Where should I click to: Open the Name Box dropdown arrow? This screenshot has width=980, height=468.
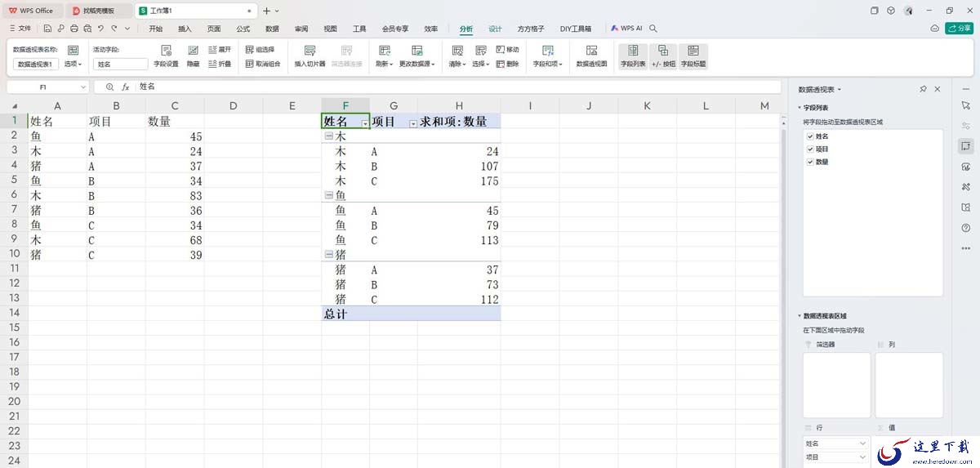[83, 87]
